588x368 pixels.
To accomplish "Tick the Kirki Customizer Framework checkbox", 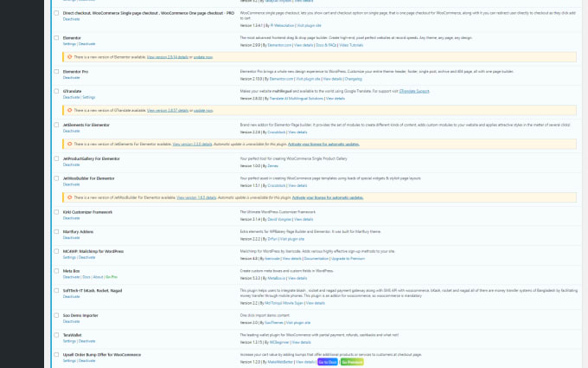I will click(x=56, y=212).
